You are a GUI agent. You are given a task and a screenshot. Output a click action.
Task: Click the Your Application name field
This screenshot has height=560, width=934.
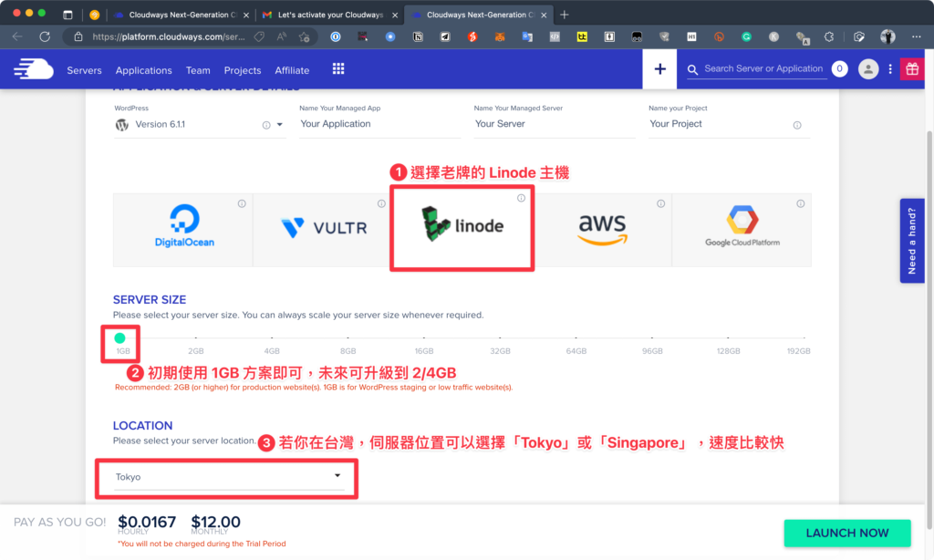[379, 124]
